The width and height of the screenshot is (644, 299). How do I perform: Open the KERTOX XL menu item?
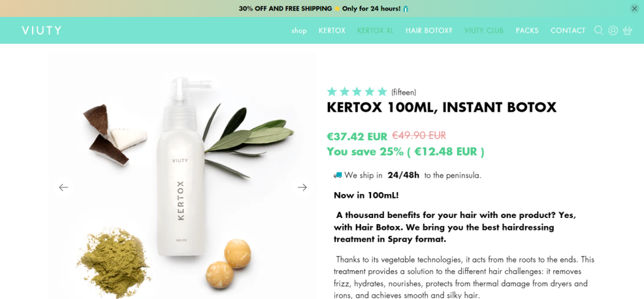[x=375, y=30]
